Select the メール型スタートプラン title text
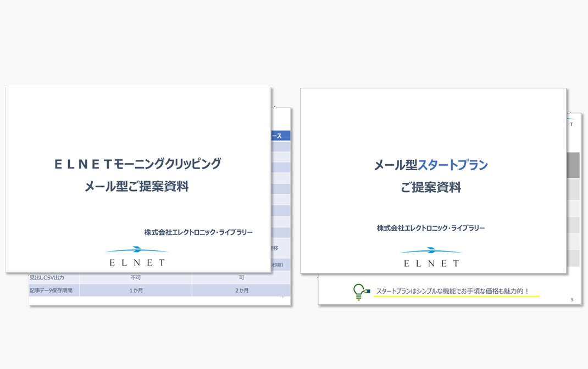The image size is (588, 369). 432,164
